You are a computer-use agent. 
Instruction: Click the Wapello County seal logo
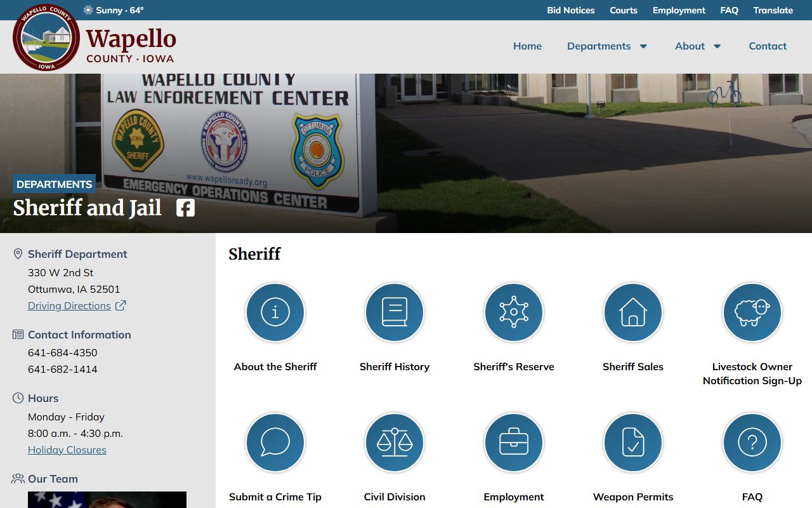tap(46, 37)
